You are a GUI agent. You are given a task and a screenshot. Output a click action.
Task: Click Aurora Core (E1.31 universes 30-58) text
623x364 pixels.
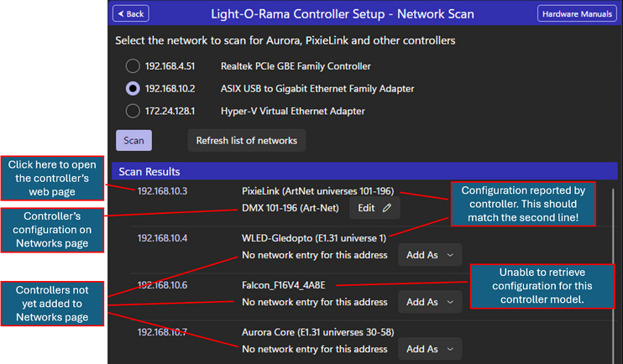pos(318,332)
